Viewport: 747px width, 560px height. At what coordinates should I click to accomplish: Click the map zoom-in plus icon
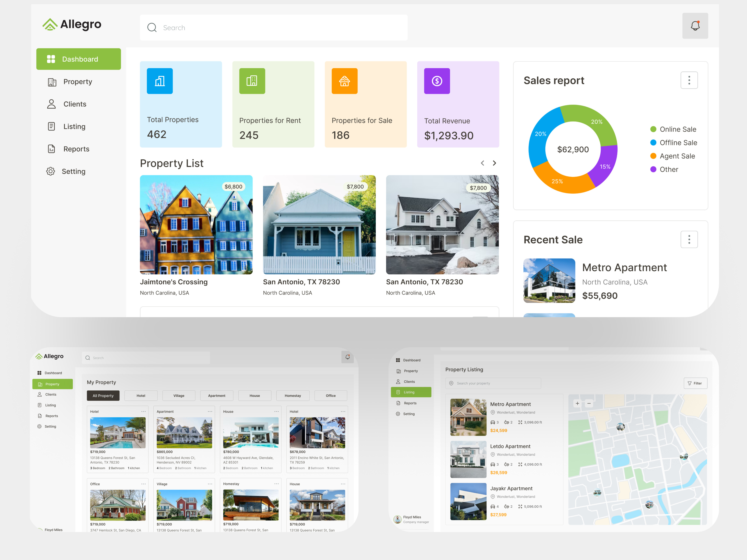pos(578,403)
